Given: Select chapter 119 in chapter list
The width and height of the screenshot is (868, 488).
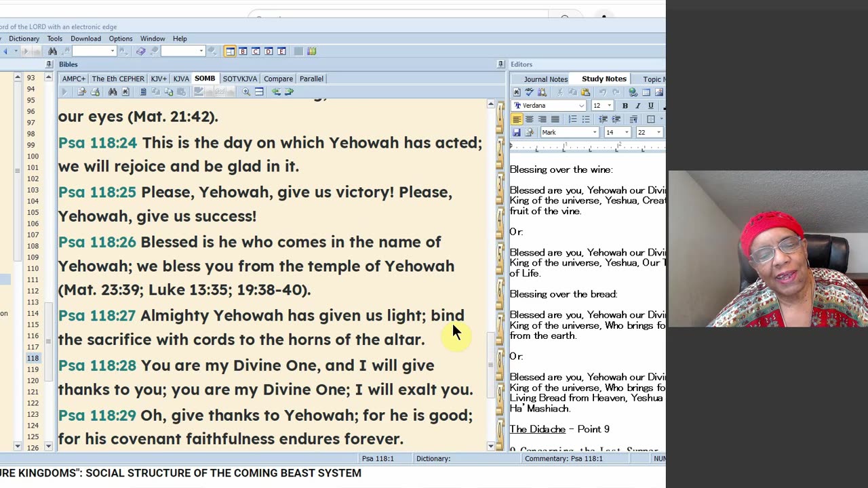Looking at the screenshot, I should click(33, 369).
